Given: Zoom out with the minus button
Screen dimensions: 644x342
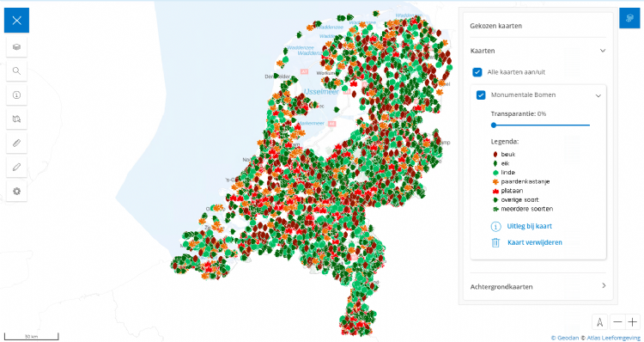Looking at the screenshot, I should pyautogui.click(x=617, y=322).
